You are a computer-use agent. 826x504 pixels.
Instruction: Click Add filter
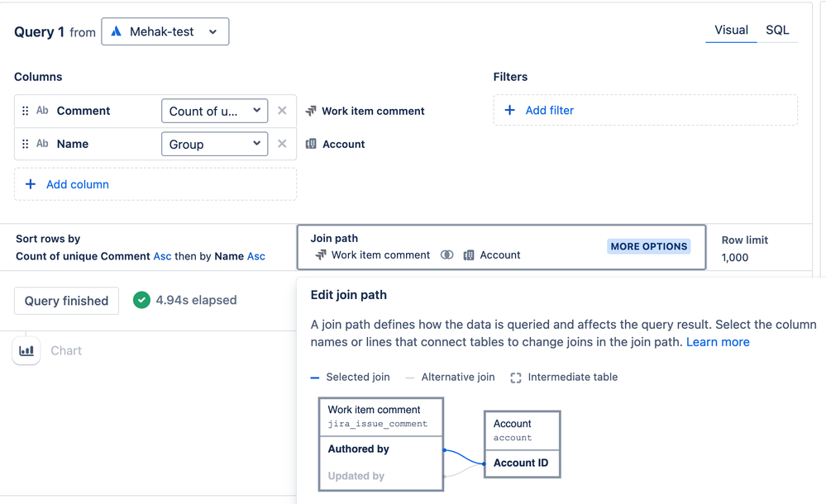point(645,110)
